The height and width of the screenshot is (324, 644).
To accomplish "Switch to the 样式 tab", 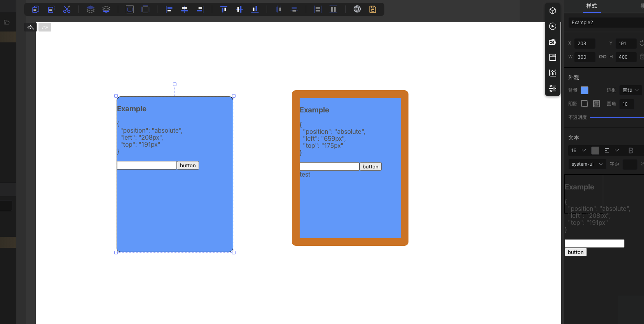I will 592,6.
